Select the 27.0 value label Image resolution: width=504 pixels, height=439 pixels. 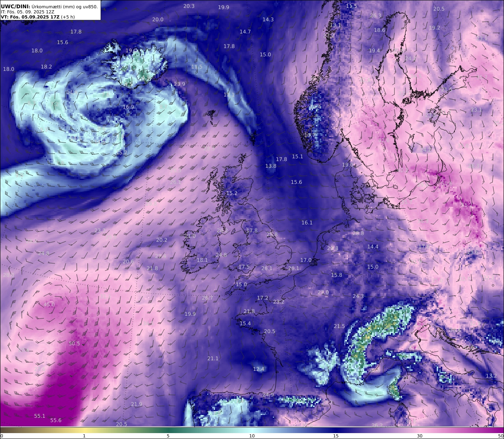(323, 293)
